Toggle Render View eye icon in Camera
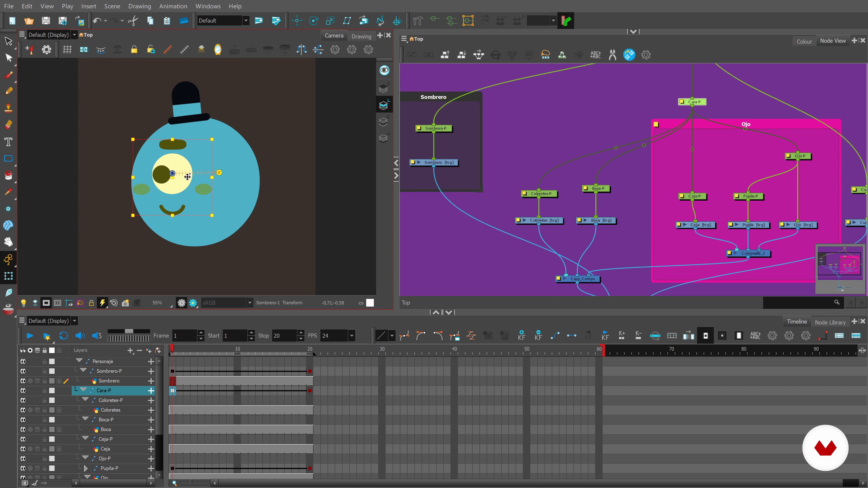Viewport: 868px width, 488px height. [x=384, y=70]
